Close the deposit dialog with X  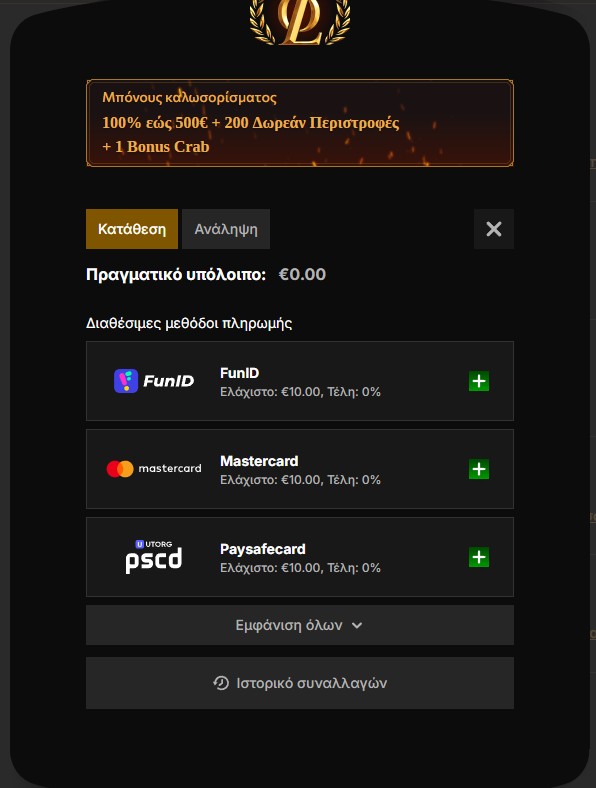point(493,229)
